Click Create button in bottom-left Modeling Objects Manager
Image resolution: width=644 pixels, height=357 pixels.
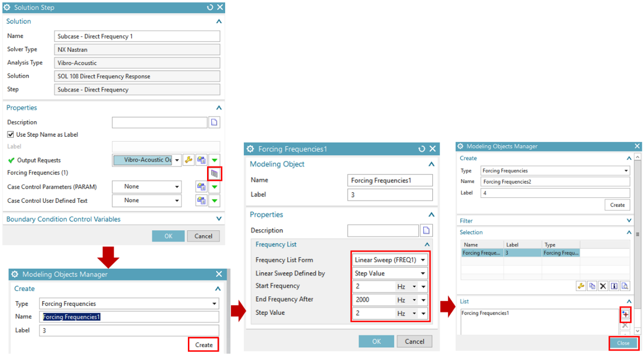tap(203, 345)
